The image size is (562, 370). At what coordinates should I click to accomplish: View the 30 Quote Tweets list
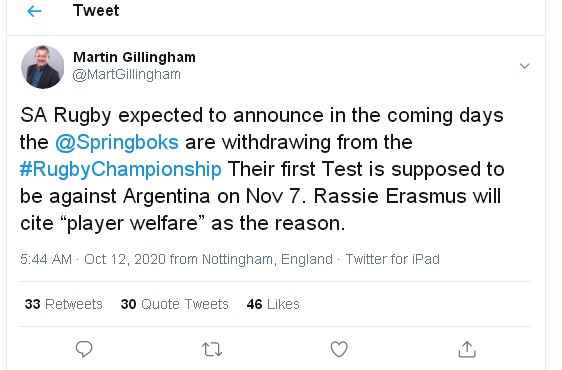(175, 304)
